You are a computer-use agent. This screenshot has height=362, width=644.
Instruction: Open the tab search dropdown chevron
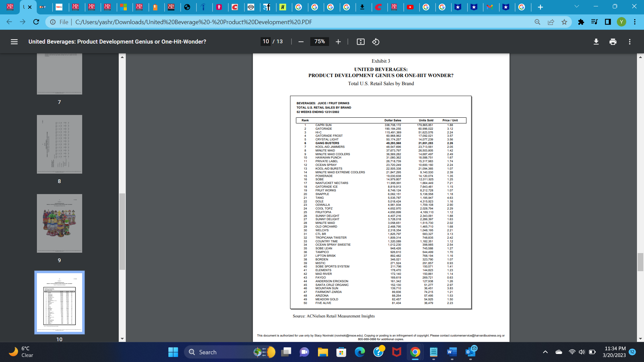coord(576,6)
